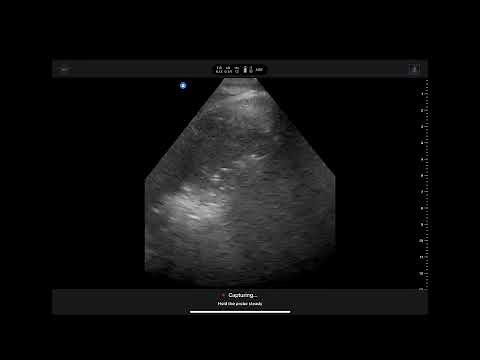Tap the blue probe orientation marker
This screenshot has width=480, height=360.
coord(183,86)
